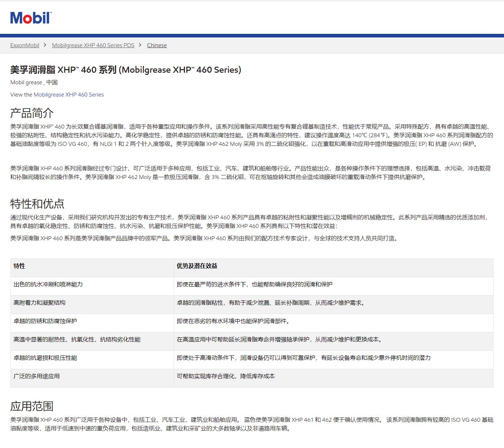Click the 优势及潜在效益 column header
Viewport: 504px width, 448px height.
point(333,268)
